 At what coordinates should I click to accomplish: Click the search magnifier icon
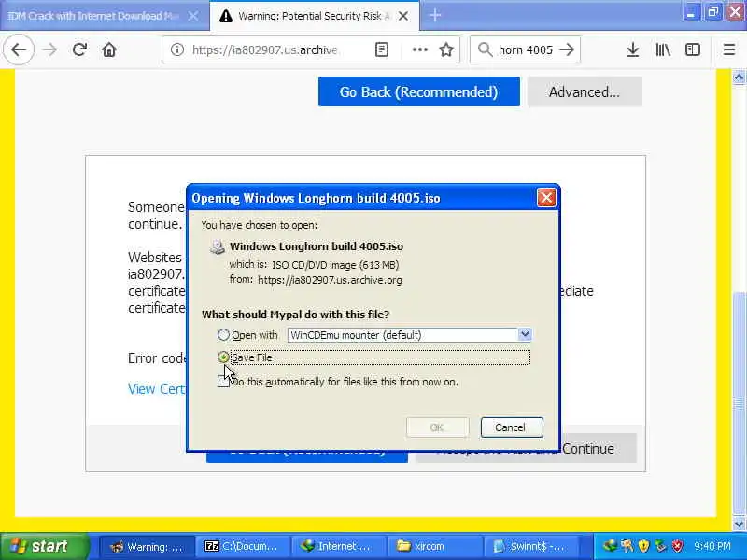tap(485, 49)
